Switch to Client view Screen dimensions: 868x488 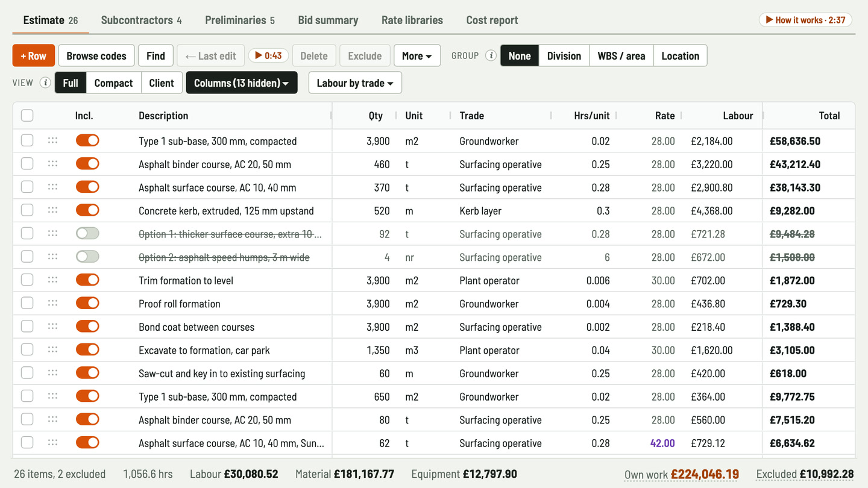(162, 83)
